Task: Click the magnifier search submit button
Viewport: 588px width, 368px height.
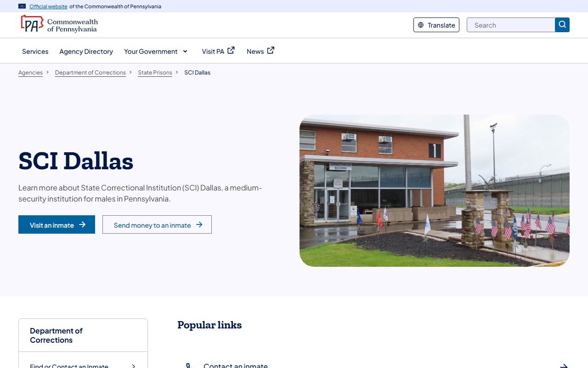Action: pyautogui.click(x=562, y=25)
